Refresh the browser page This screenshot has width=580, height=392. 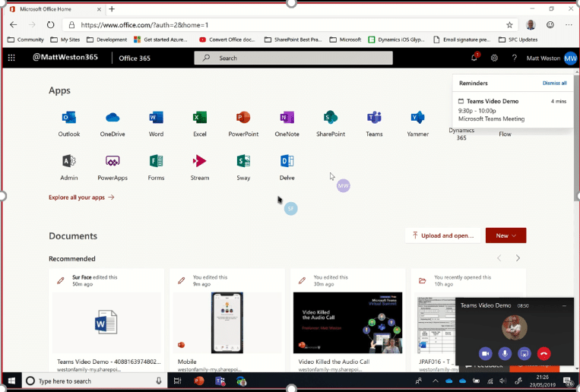pos(50,25)
